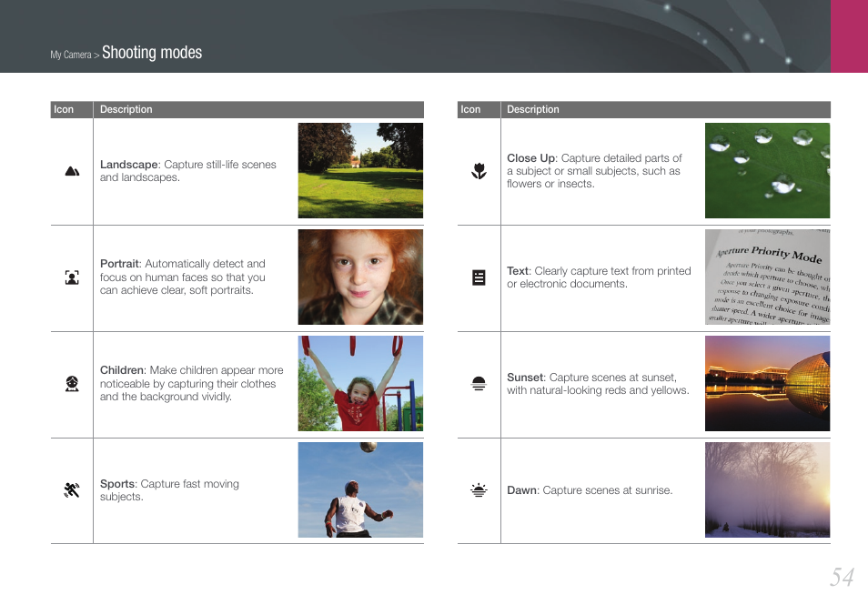Click the Landscape mode mountain icon

point(72,172)
